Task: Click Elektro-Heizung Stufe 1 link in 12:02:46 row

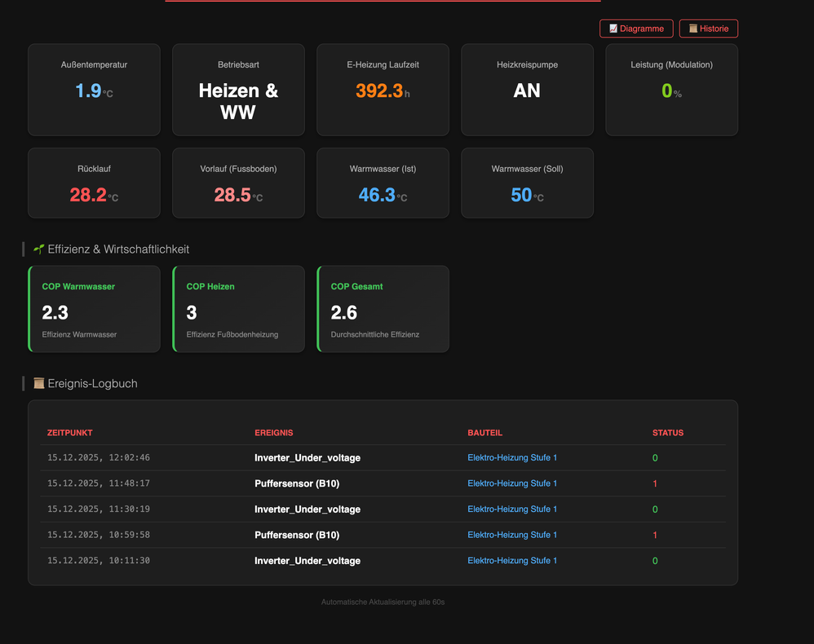Action: tap(512, 458)
